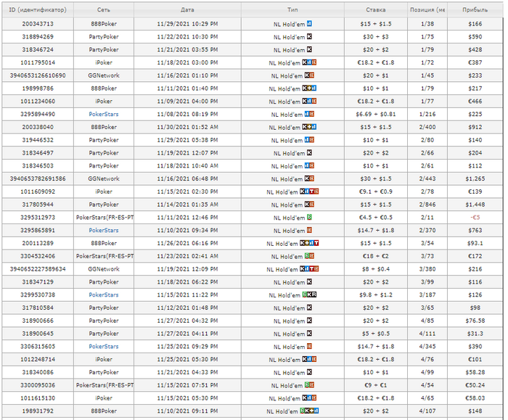Sort by Позиция column header
This screenshot has width=508, height=420.
coord(427,9)
